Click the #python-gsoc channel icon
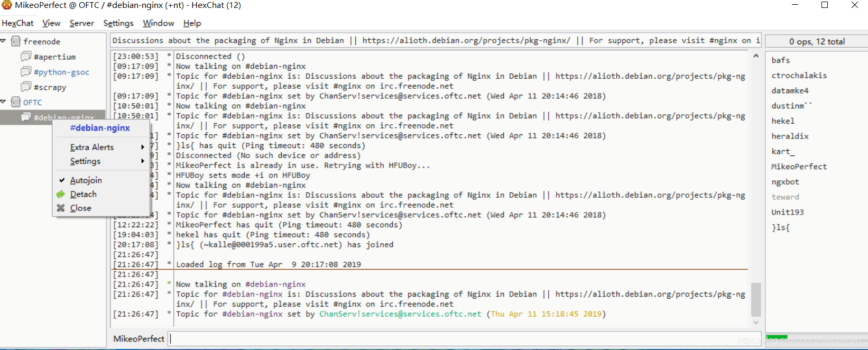This screenshot has width=868, height=350. tap(26, 71)
